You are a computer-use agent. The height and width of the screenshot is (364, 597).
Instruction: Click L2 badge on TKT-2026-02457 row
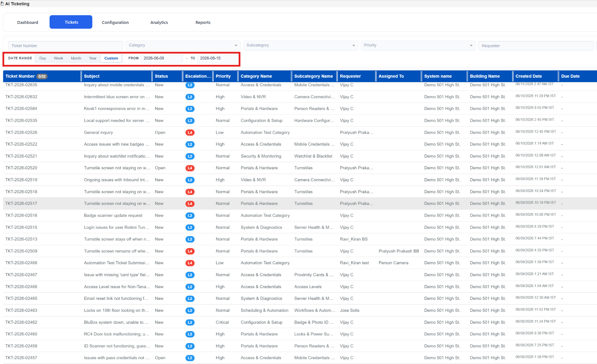click(190, 358)
